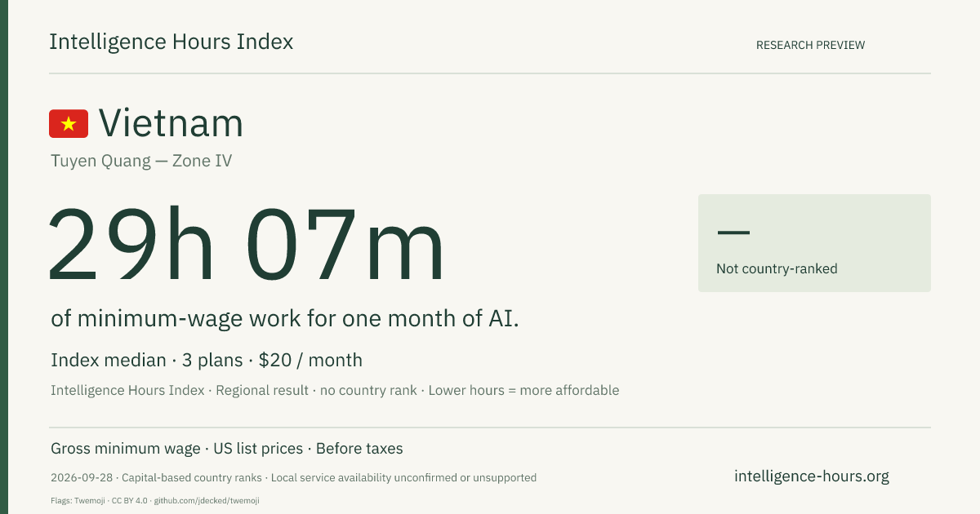Click the Intelligence Hours Index title
The image size is (980, 514).
(171, 42)
